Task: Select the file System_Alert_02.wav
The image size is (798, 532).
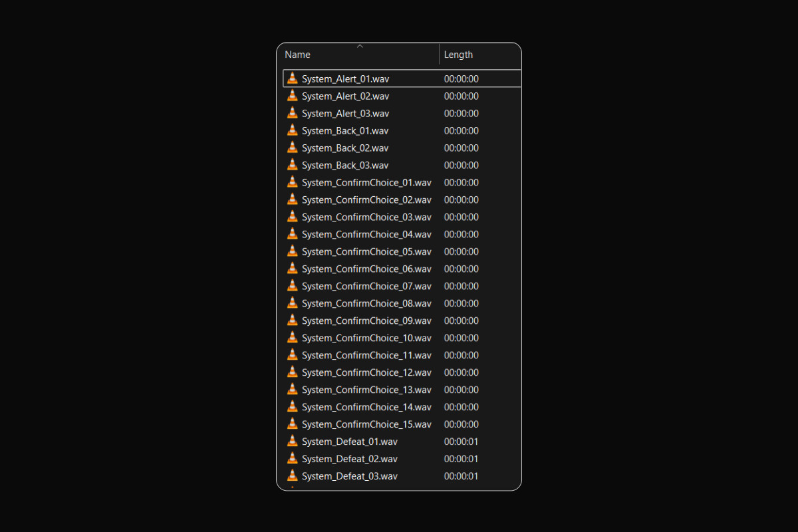Action: click(345, 96)
